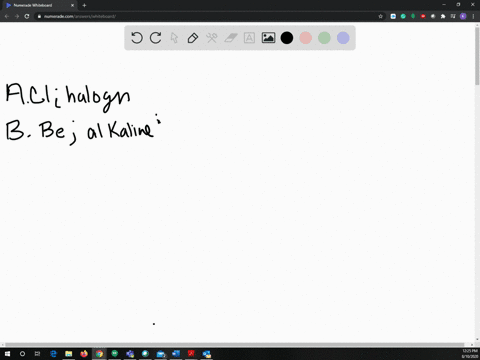Select the eraser tool
The height and width of the screenshot is (360, 480).
click(231, 38)
